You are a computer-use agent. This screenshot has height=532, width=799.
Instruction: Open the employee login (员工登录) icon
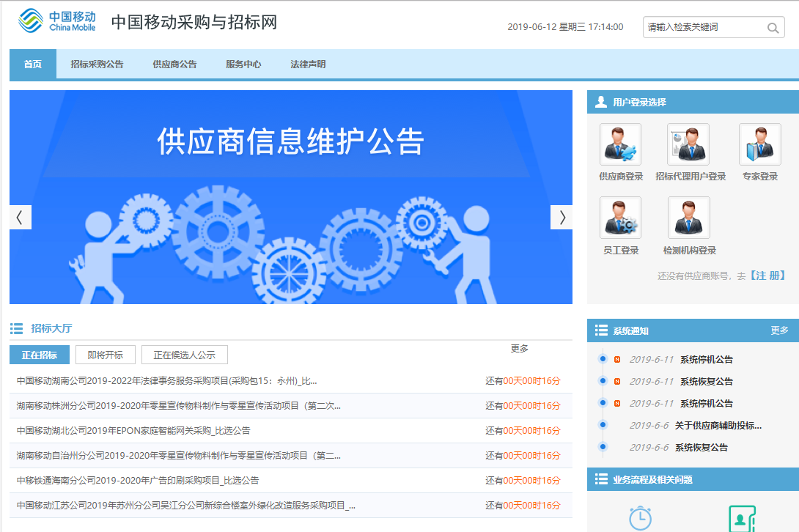(x=620, y=218)
